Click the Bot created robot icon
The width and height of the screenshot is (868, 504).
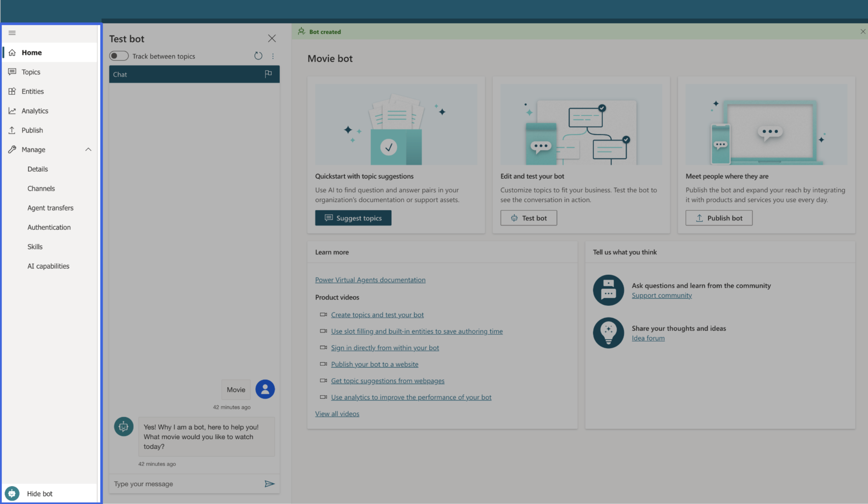click(x=301, y=31)
